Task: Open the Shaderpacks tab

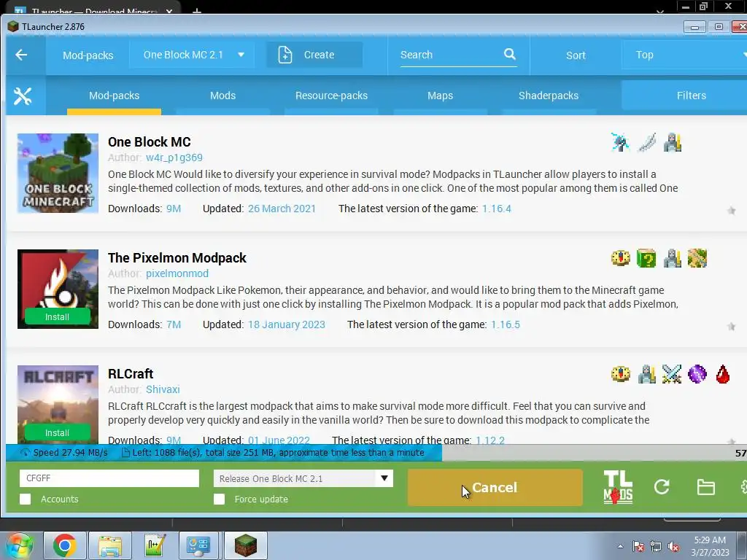Action: coord(549,96)
